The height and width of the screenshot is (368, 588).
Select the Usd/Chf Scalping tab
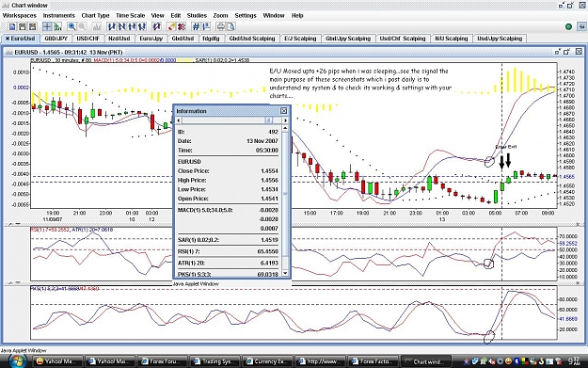pos(403,39)
